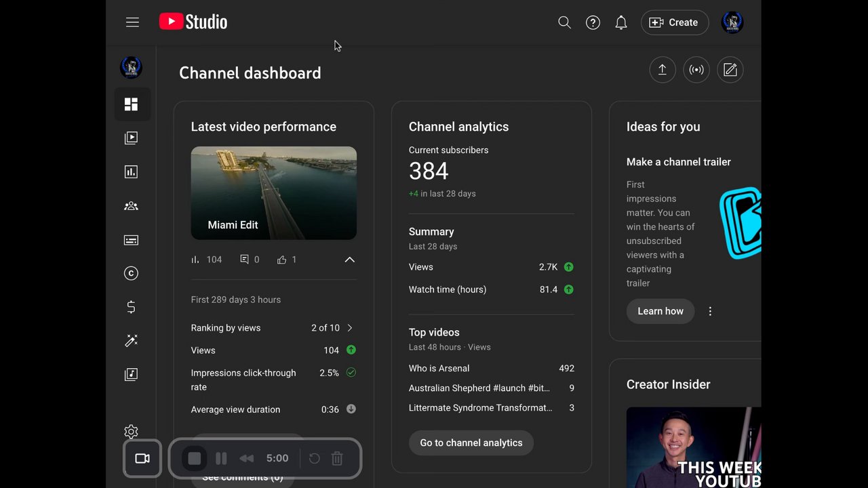
Task: Go to Content in the sidebar
Action: (132, 138)
